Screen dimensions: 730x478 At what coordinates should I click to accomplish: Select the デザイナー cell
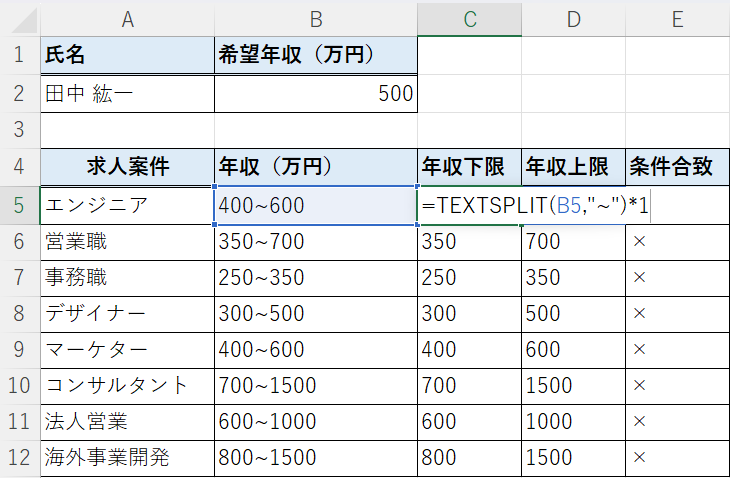128,314
